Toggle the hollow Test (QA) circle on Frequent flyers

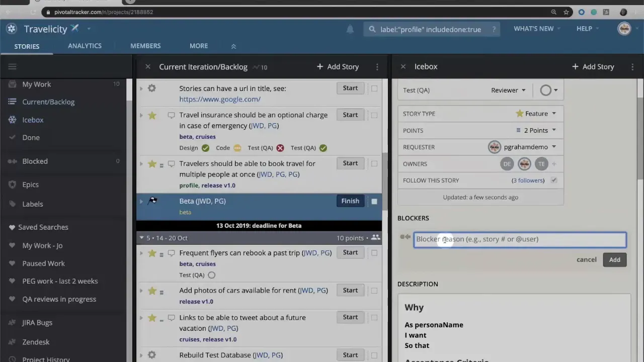(211, 275)
